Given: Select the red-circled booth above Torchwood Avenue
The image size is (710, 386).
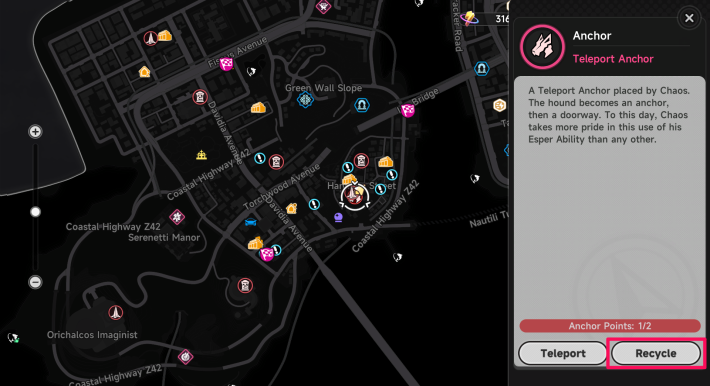Looking at the screenshot, I should click(x=276, y=162).
